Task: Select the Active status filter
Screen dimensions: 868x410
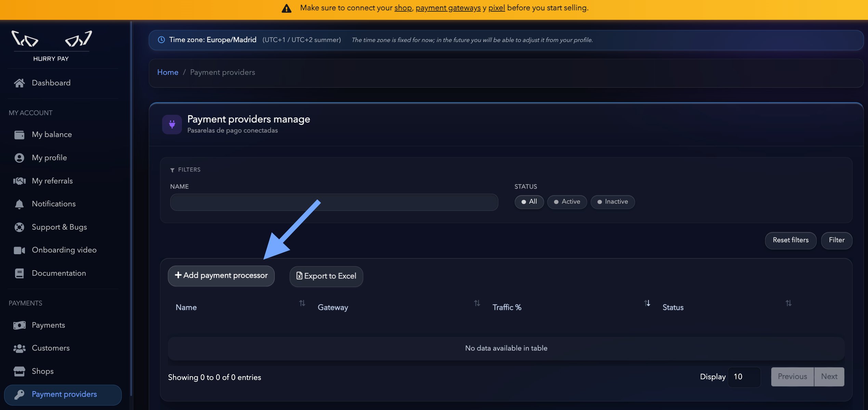Action: [x=567, y=202]
